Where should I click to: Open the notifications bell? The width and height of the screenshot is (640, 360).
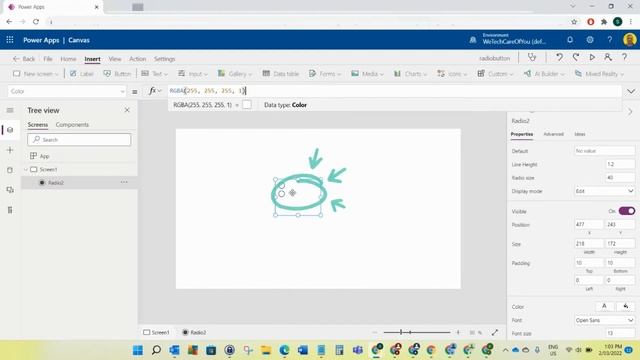(570, 40)
